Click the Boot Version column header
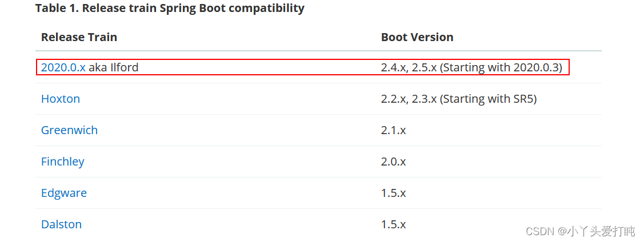Image resolution: width=644 pixels, height=242 pixels. [417, 37]
